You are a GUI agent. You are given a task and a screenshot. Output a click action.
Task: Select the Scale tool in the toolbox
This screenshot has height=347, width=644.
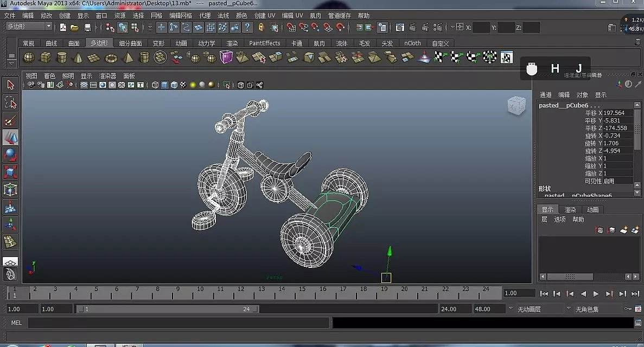pos(10,172)
